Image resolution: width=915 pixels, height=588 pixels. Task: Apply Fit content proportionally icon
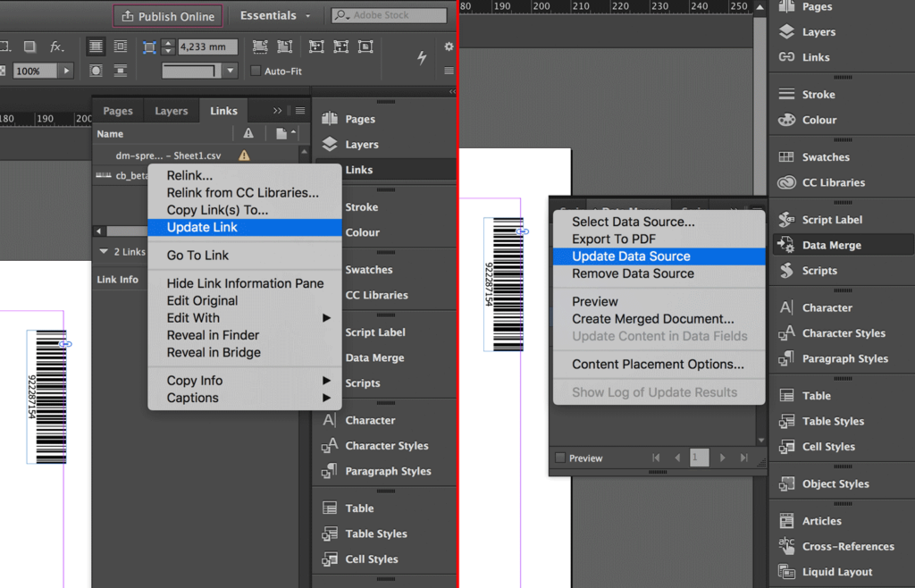click(285, 46)
